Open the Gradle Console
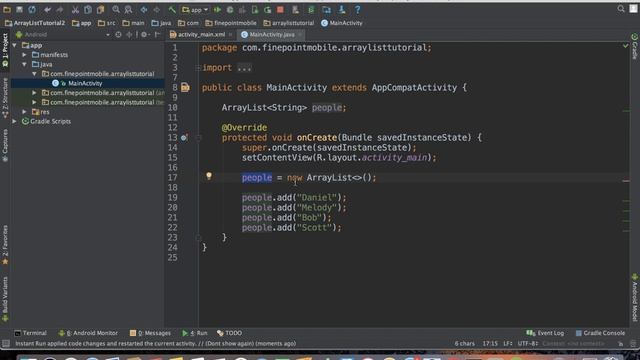Viewport: 640px width, 360px height. 600,333
